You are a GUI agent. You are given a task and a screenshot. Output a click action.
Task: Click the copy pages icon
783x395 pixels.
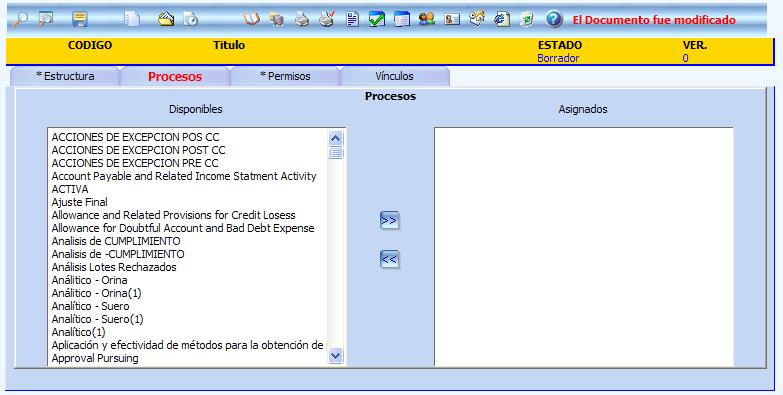pos(132,19)
